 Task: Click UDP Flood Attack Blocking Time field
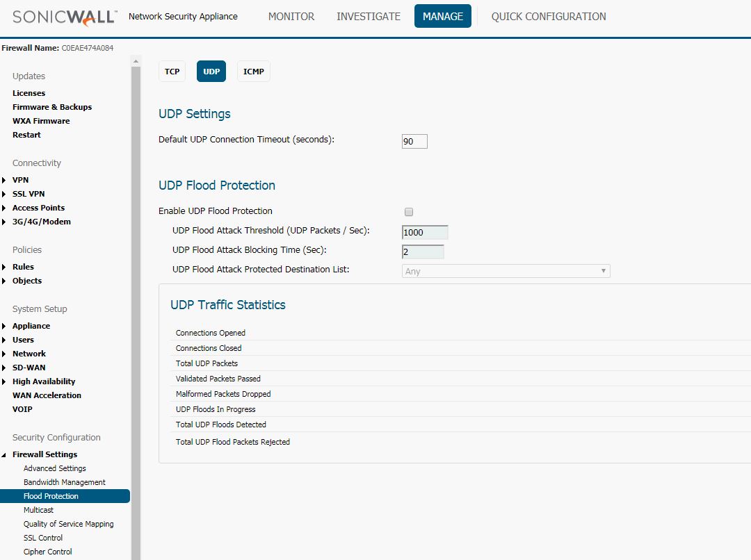click(423, 252)
